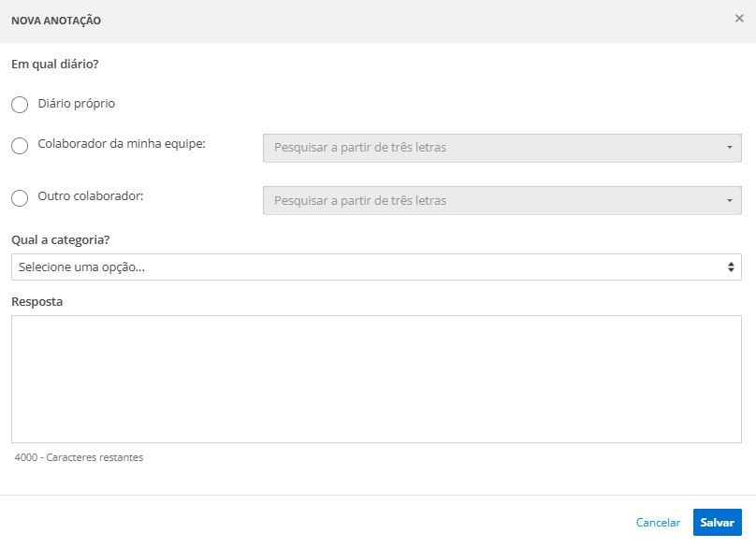
Task: Click the Outro colaborador label text
Action: tap(90, 196)
